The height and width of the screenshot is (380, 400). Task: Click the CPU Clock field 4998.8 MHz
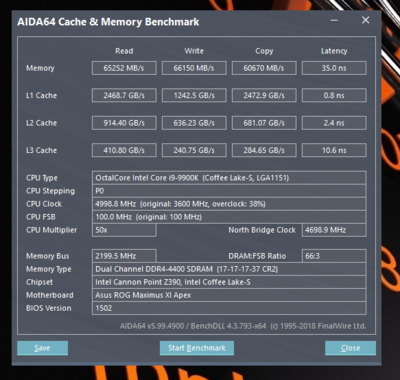(x=229, y=204)
